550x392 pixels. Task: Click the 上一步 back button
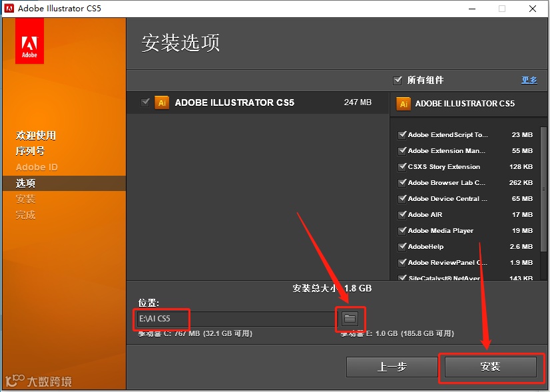point(392,367)
